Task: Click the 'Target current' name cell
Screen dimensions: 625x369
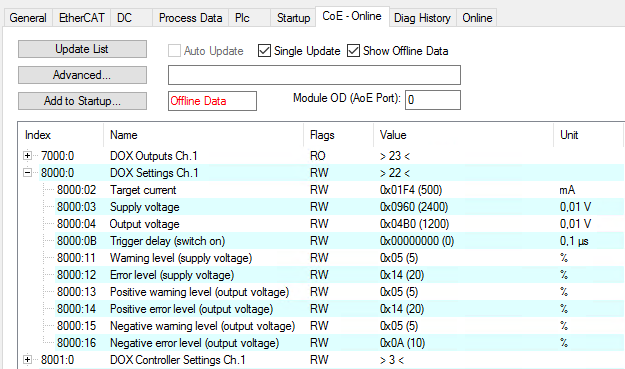Action: tap(143, 190)
